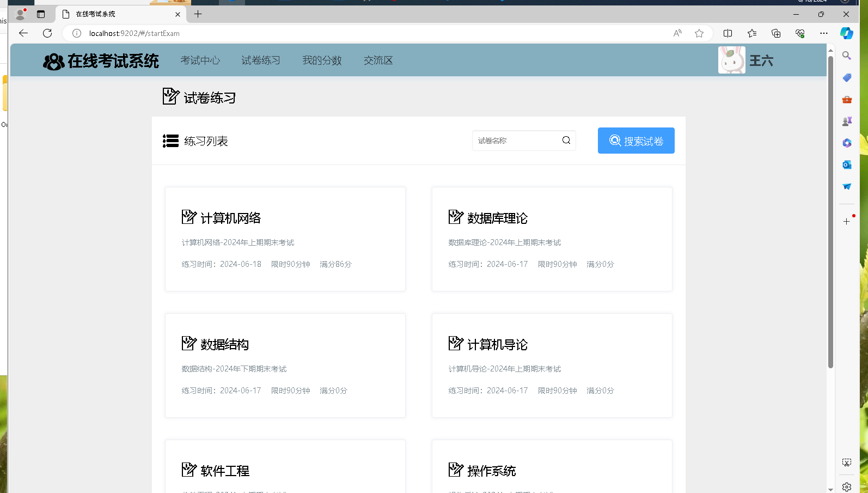Click the 试卷练习 page heading icon
Viewport: 868px width, 493px height.
[x=170, y=96]
